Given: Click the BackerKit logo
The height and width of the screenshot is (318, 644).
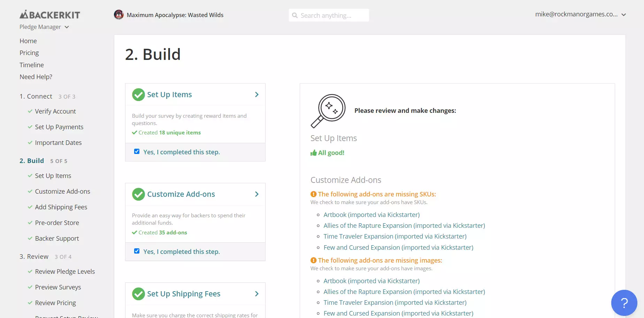Looking at the screenshot, I should pyautogui.click(x=50, y=15).
